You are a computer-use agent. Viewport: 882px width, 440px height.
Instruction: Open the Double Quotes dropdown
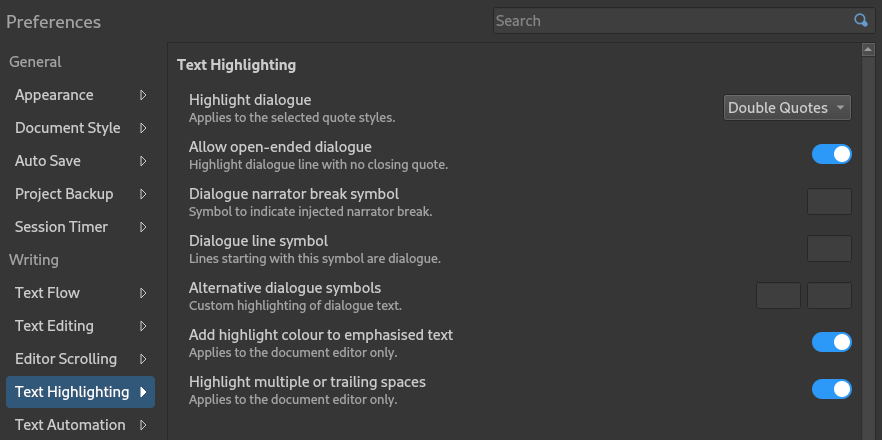coord(787,107)
